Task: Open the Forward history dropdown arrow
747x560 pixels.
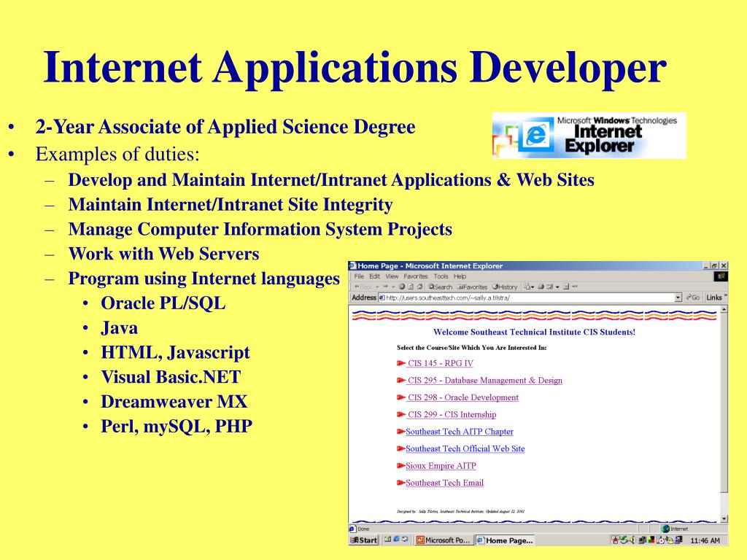Action: [393, 287]
